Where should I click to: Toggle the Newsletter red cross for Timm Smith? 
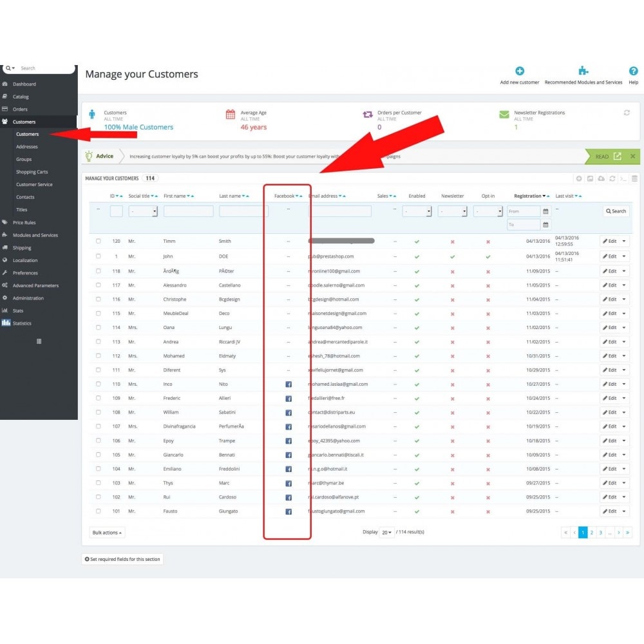452,242
